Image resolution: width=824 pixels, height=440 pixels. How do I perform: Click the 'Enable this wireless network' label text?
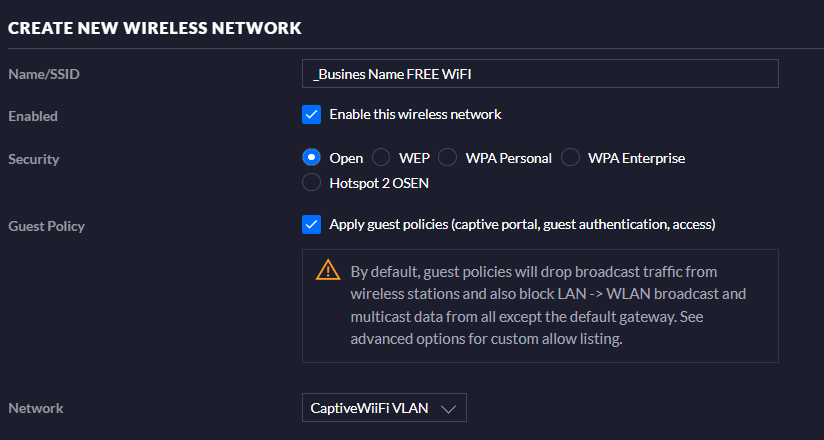415,114
